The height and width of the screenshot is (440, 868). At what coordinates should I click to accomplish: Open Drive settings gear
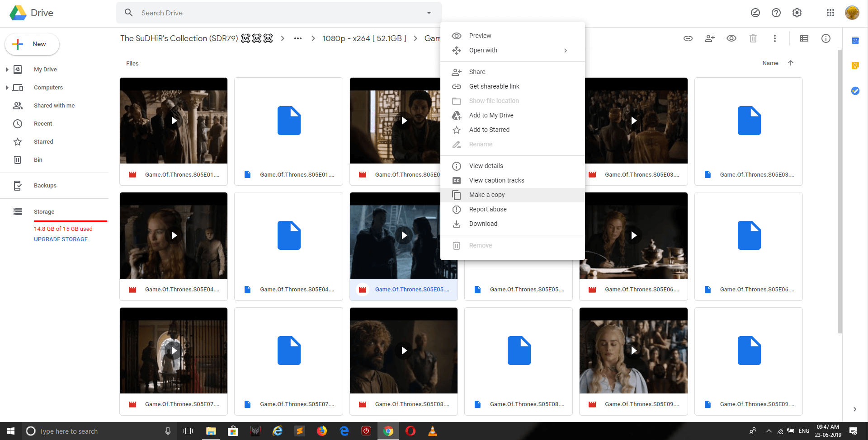point(797,13)
